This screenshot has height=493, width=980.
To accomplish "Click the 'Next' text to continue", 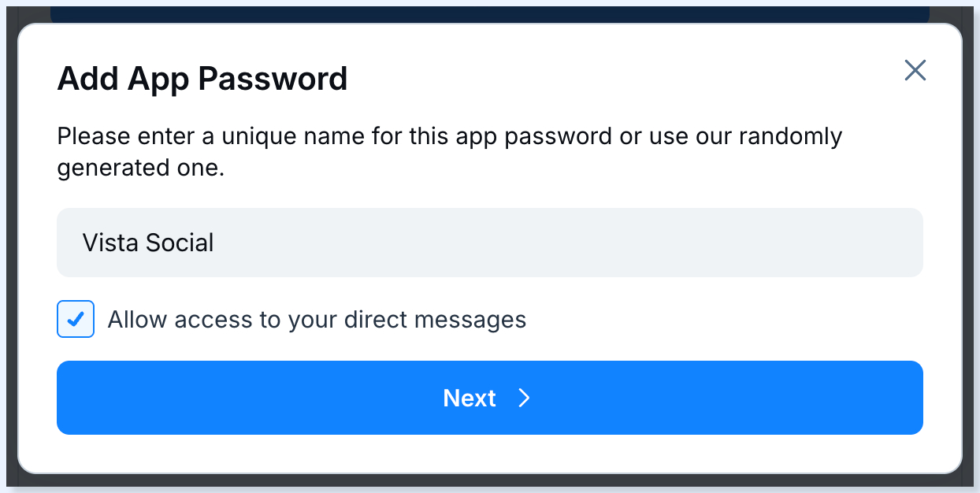I will [470, 398].
